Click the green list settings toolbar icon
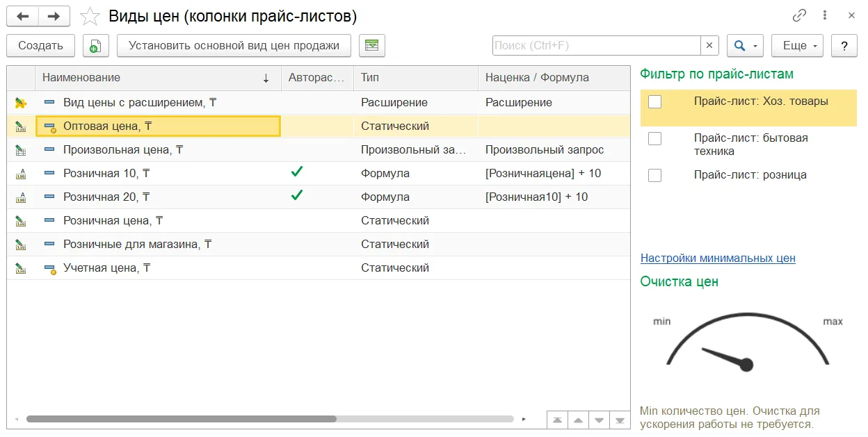868x437 pixels. click(x=372, y=46)
